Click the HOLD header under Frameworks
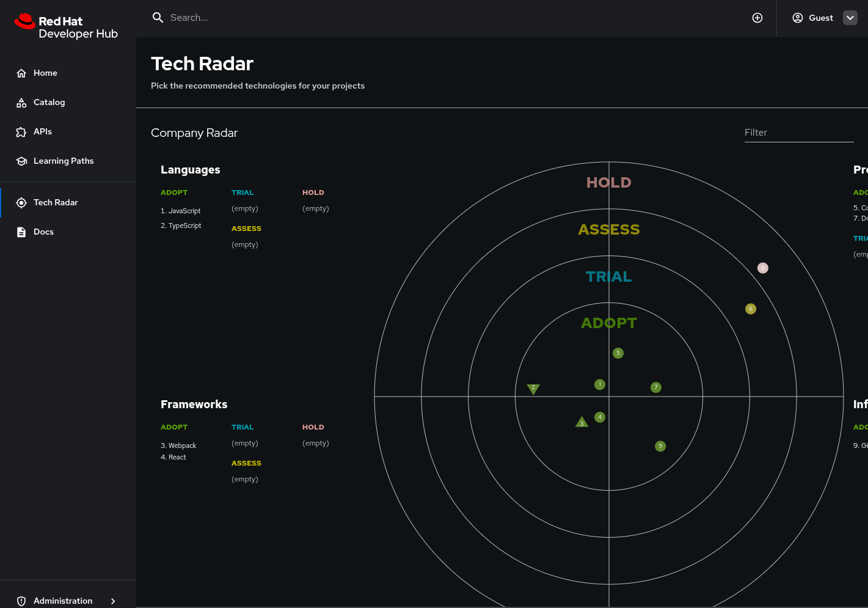This screenshot has width=868, height=608. 313,427
